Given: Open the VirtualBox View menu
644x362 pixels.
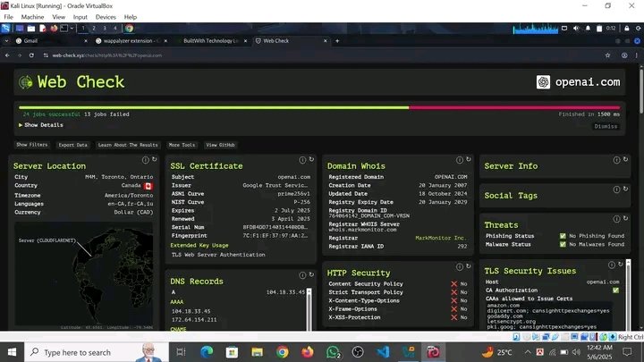Looking at the screenshot, I should point(58,17).
